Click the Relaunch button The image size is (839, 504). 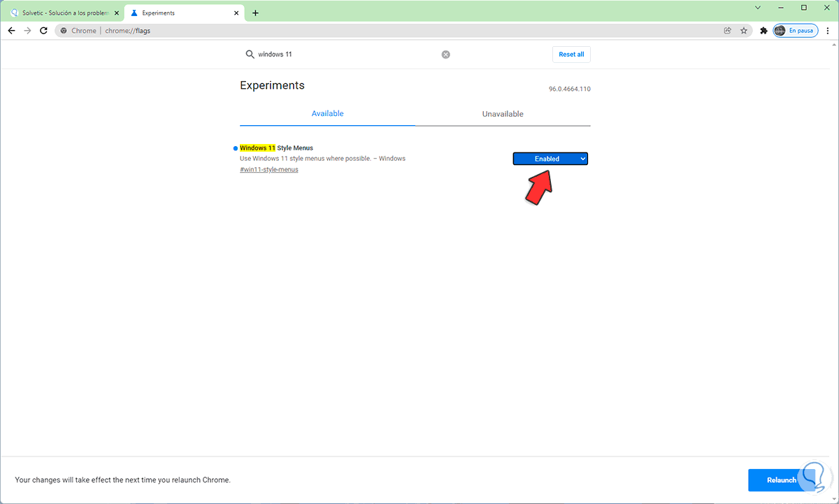point(783,480)
